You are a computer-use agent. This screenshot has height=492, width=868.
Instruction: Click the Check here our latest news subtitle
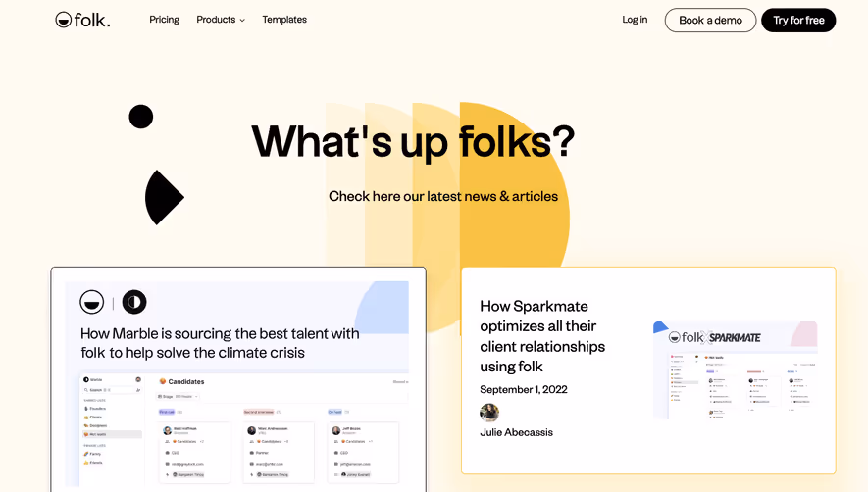[443, 196]
